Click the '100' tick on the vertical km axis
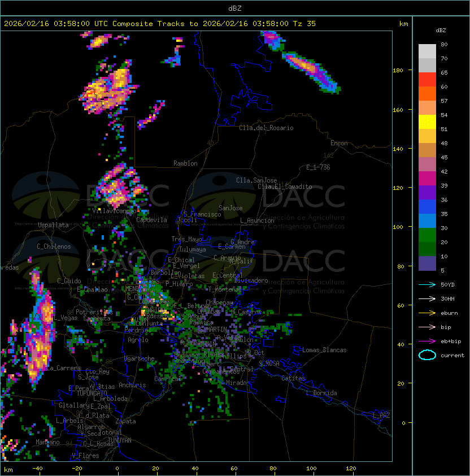The image size is (470, 476). coord(398,227)
